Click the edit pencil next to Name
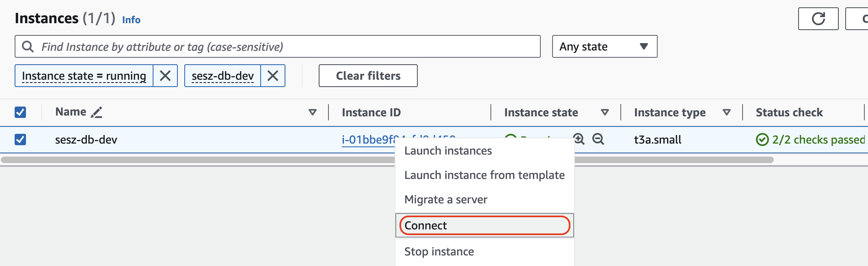This screenshot has width=868, height=266. click(x=97, y=112)
